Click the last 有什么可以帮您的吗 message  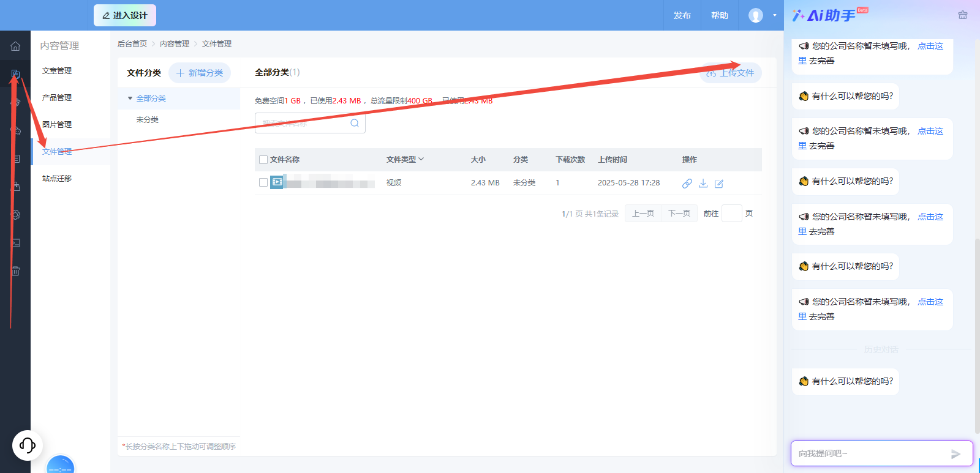(845, 382)
